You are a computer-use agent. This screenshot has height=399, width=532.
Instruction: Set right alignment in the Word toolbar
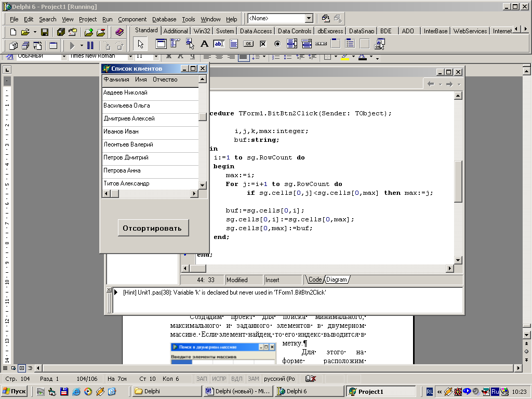coord(231,57)
